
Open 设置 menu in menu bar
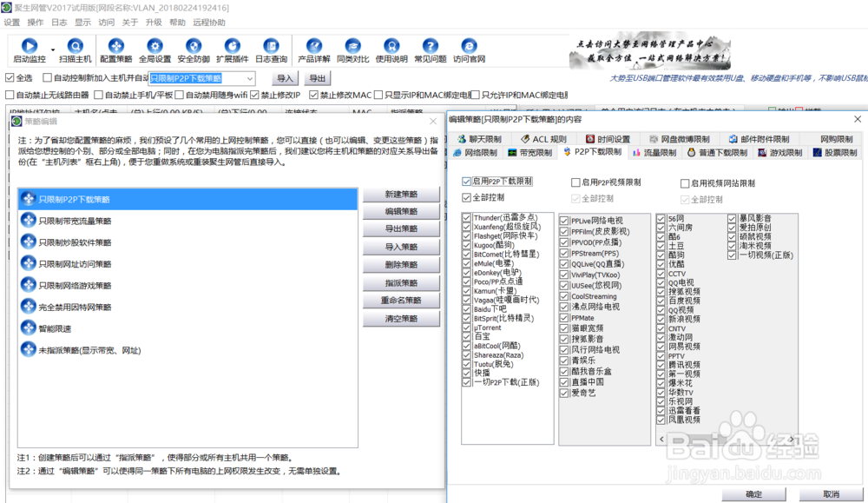tap(11, 23)
